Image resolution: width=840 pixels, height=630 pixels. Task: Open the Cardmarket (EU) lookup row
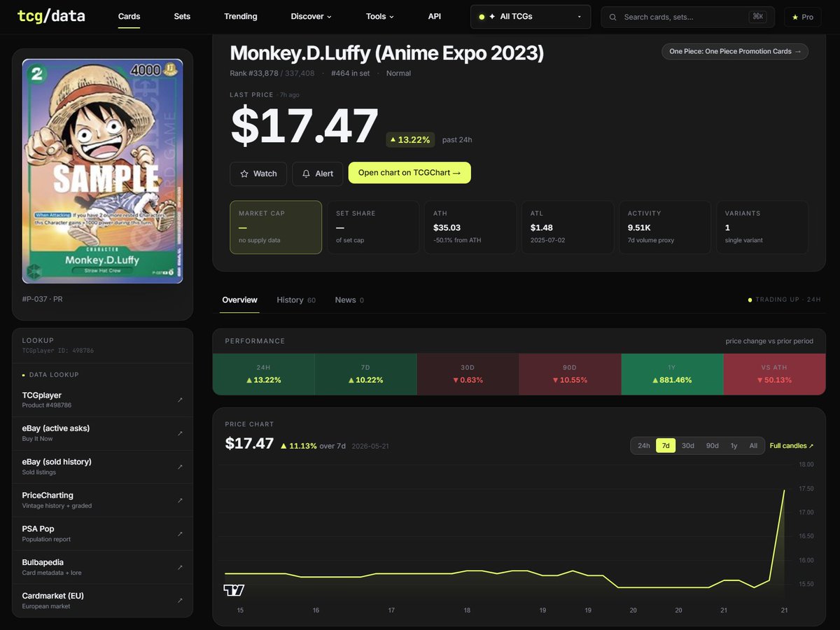pos(102,601)
